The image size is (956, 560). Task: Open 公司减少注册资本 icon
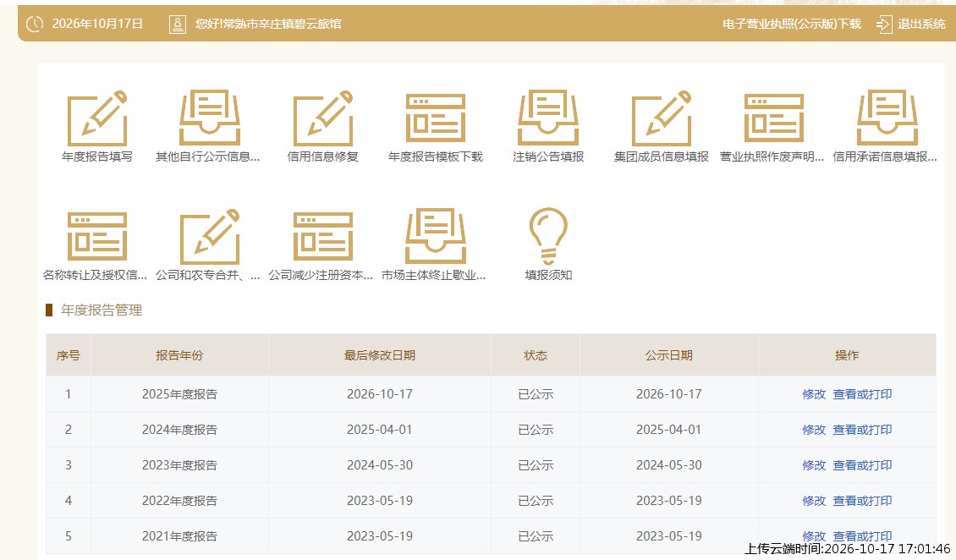[x=322, y=236]
